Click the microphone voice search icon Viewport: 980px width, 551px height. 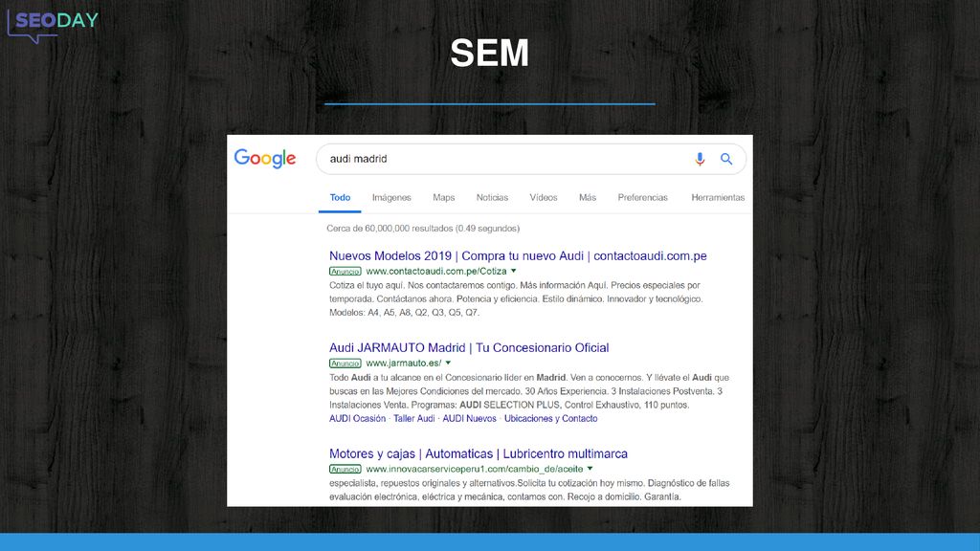click(700, 160)
